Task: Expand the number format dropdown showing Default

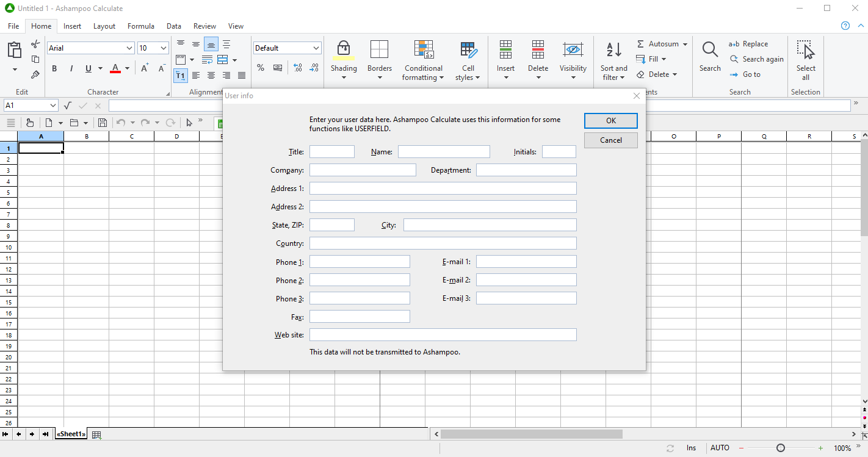Action: (x=316, y=48)
